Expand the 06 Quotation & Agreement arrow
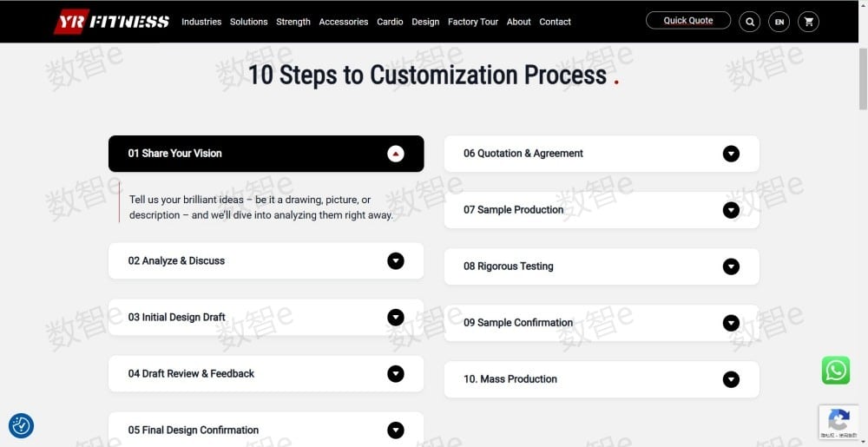868x447 pixels. pyautogui.click(x=731, y=154)
